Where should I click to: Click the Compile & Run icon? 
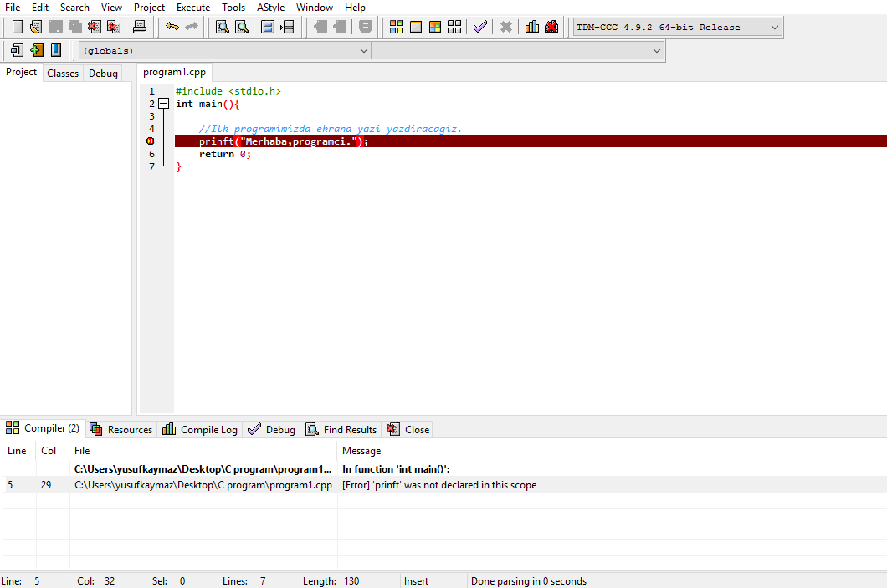434,27
